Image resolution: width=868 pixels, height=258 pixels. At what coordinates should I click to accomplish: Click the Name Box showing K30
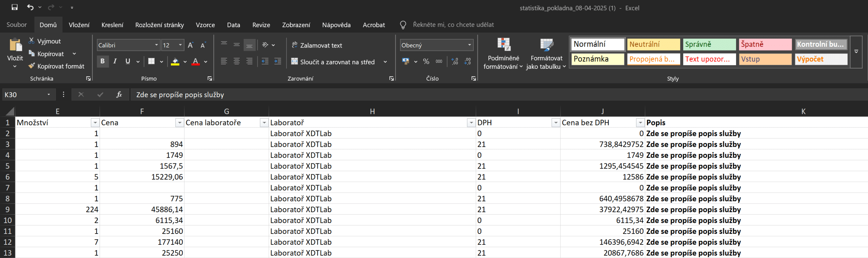(24, 95)
